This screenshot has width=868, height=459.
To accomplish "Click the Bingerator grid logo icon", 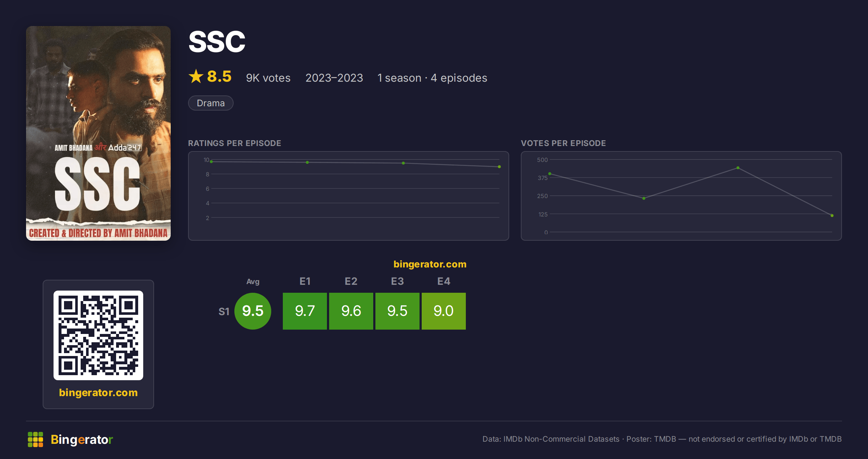I will 35,439.
